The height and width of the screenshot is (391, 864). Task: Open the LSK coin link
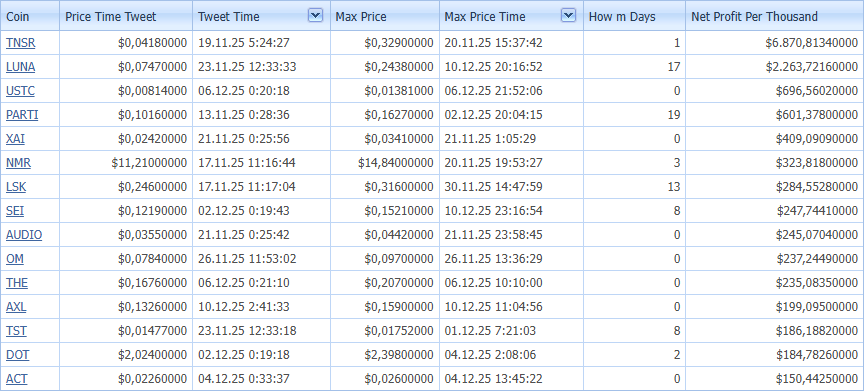tap(16, 187)
